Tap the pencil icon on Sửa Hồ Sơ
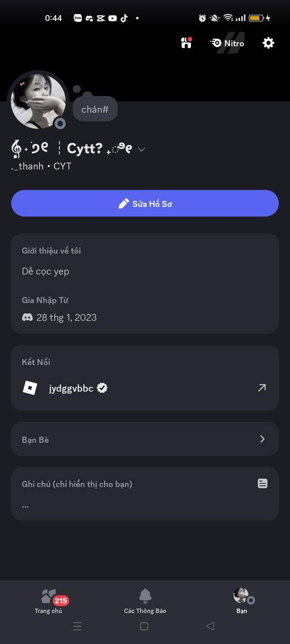The width and height of the screenshot is (290, 644). pos(124,203)
